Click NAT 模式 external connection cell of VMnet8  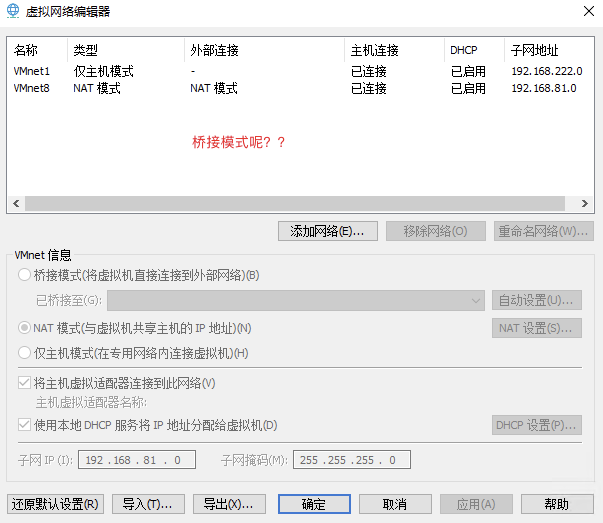pos(214,88)
